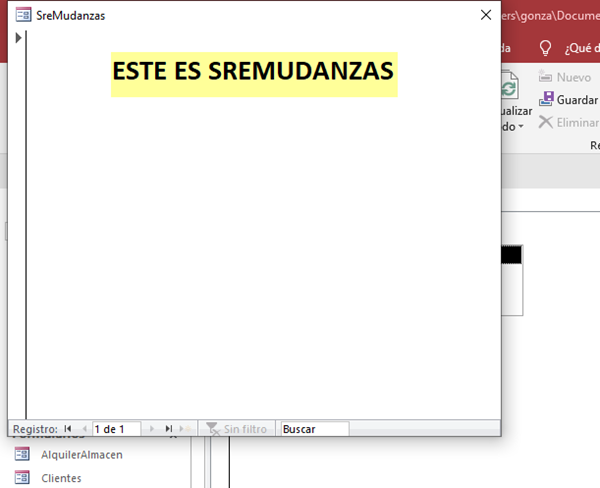This screenshot has width=600, height=488.
Task: Toggle the Sin filtro filter indicator
Action: pyautogui.click(x=236, y=429)
